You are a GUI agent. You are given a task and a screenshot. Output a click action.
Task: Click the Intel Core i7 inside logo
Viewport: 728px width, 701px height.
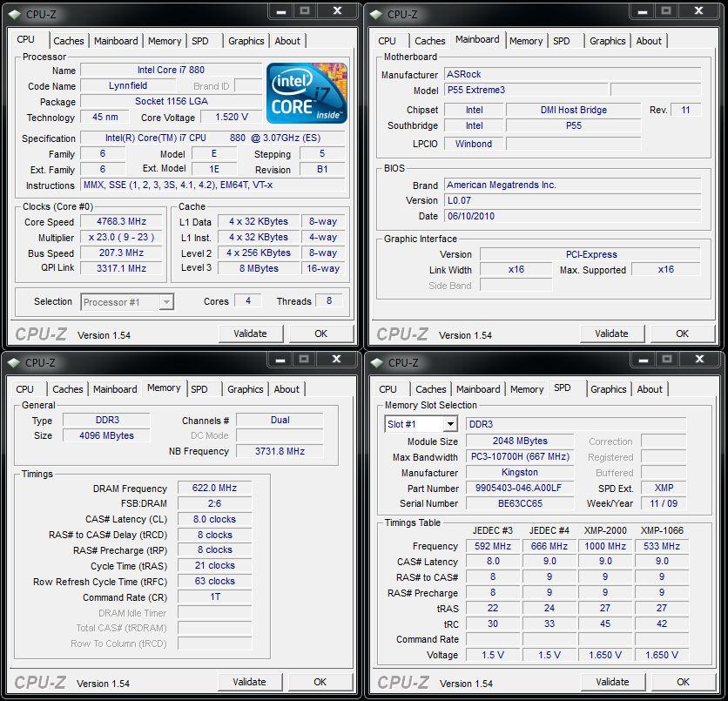coord(307,93)
